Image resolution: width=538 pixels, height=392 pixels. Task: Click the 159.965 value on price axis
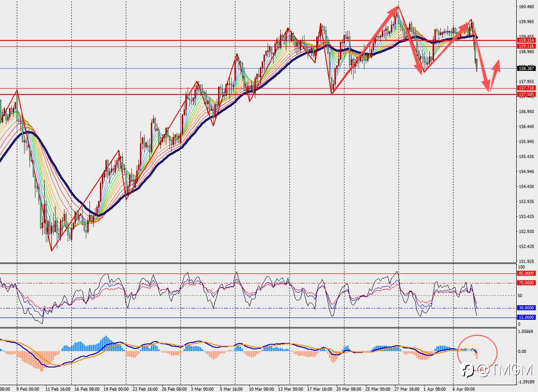(526, 22)
